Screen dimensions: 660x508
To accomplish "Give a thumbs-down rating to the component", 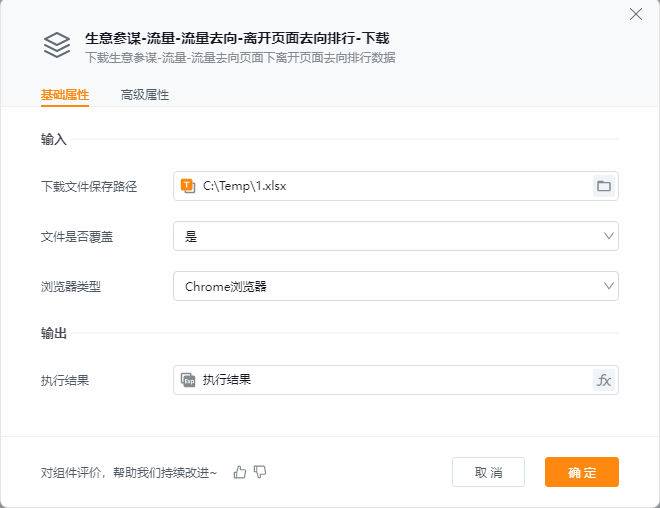I will [x=260, y=472].
